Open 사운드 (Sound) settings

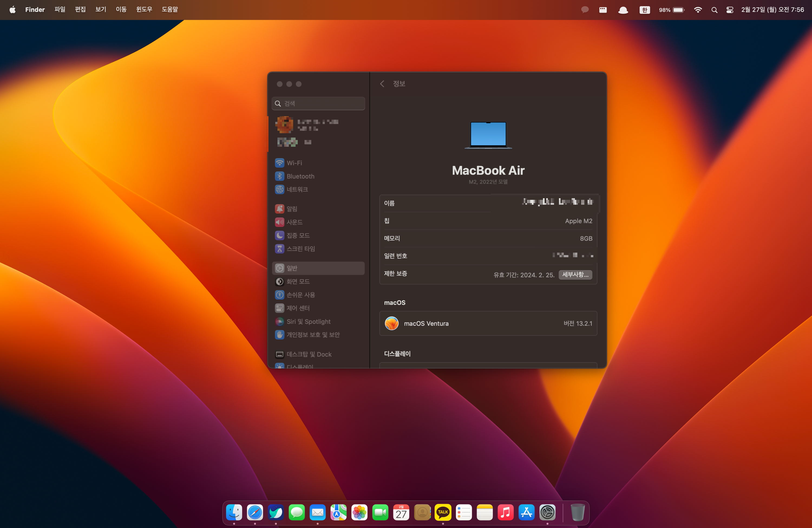[x=294, y=222]
